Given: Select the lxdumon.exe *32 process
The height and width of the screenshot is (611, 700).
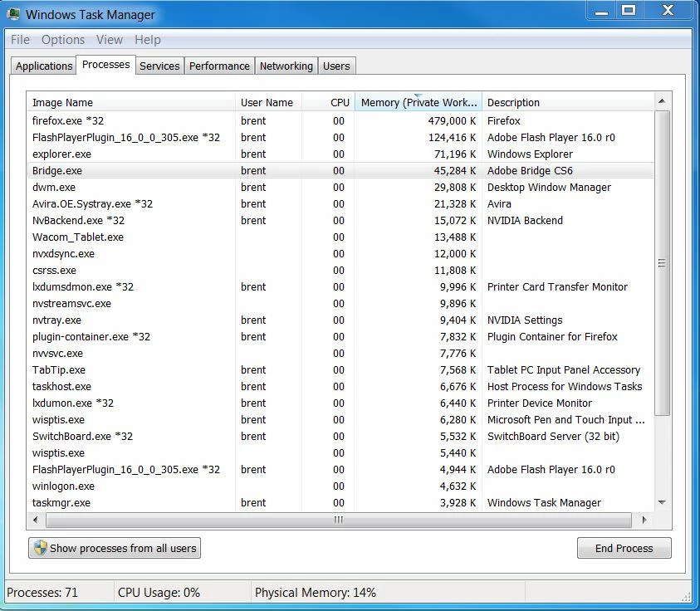Looking at the screenshot, I should point(340,403).
